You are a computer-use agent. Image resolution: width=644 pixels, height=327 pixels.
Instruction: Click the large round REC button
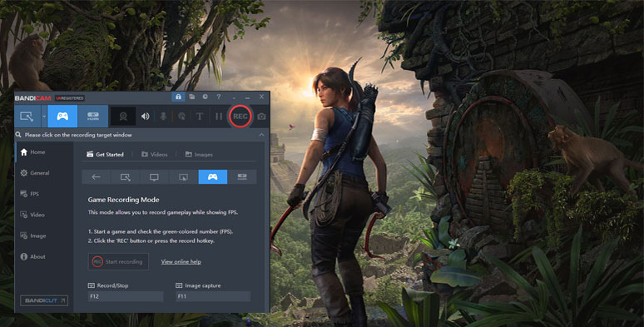click(x=240, y=116)
